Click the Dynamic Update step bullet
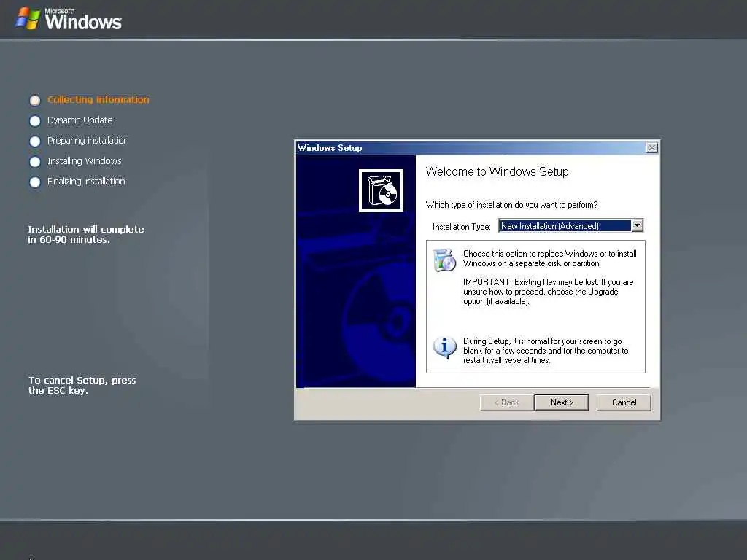747x560 pixels. click(35, 121)
